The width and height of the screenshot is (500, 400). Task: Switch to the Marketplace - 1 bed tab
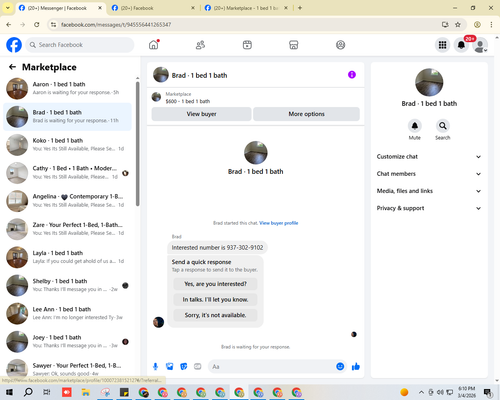[x=246, y=8]
